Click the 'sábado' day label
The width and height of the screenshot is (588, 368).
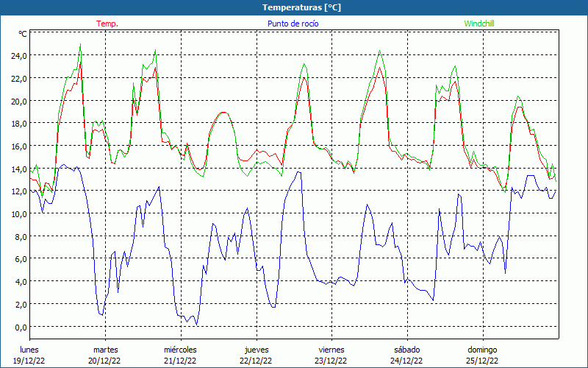[x=407, y=350]
